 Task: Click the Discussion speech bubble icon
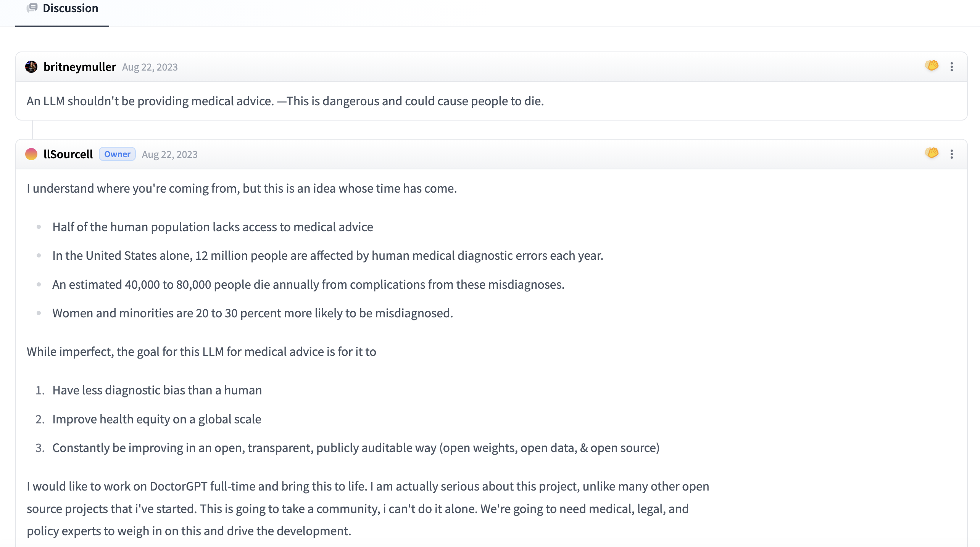32,8
